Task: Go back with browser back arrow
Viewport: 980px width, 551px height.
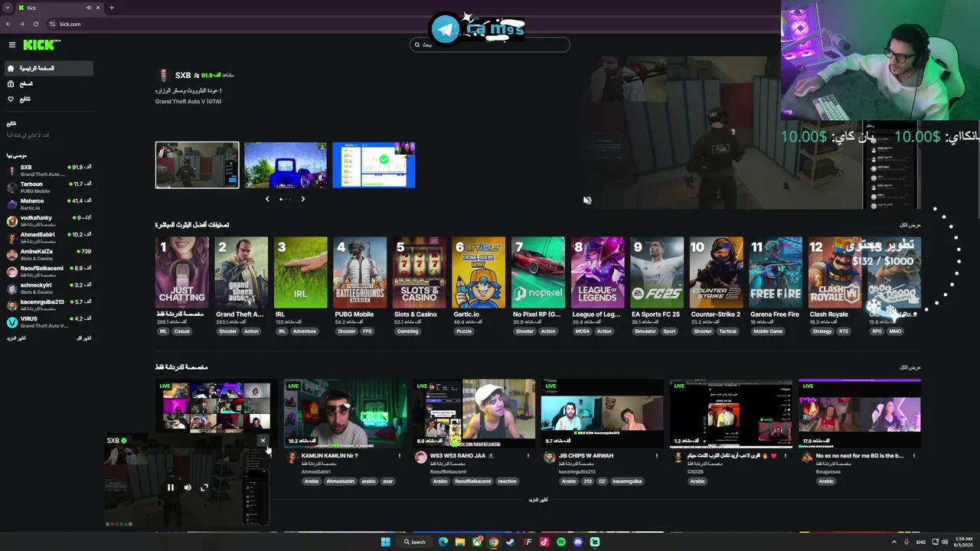Action: tap(8, 24)
